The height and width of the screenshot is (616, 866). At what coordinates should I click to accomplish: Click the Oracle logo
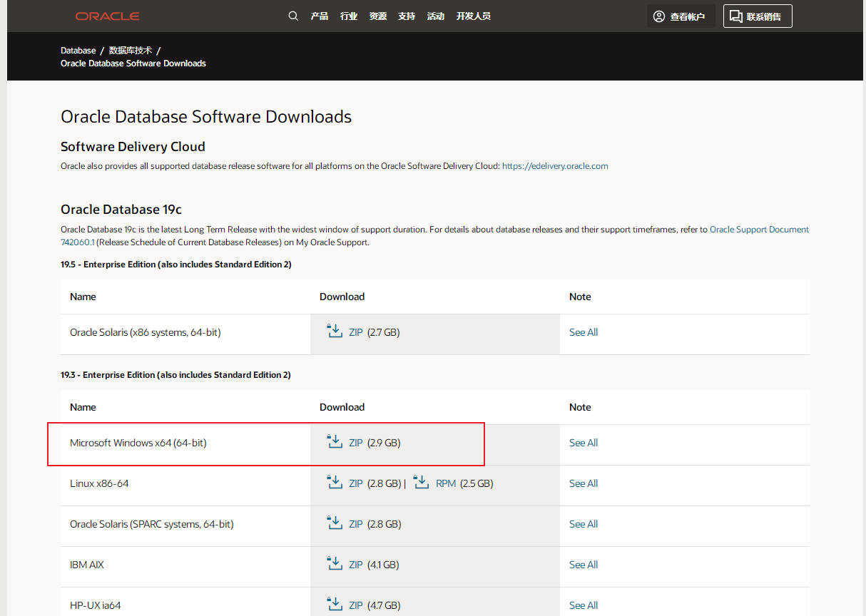point(108,16)
